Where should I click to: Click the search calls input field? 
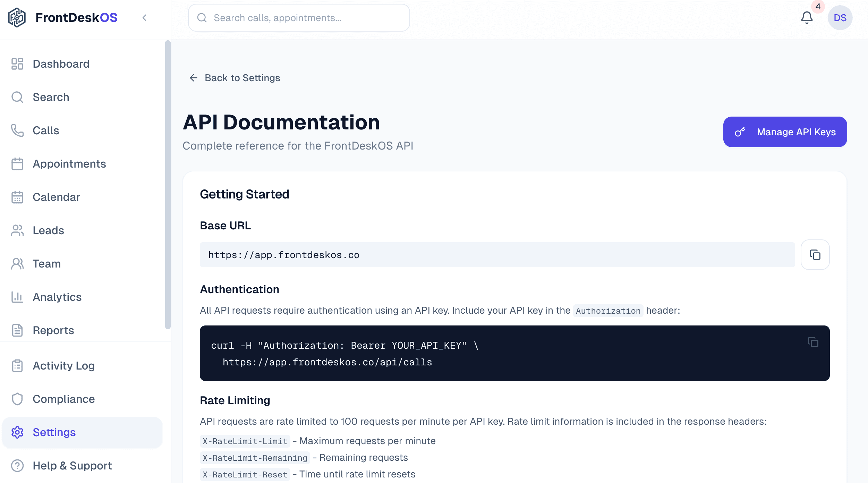298,18
